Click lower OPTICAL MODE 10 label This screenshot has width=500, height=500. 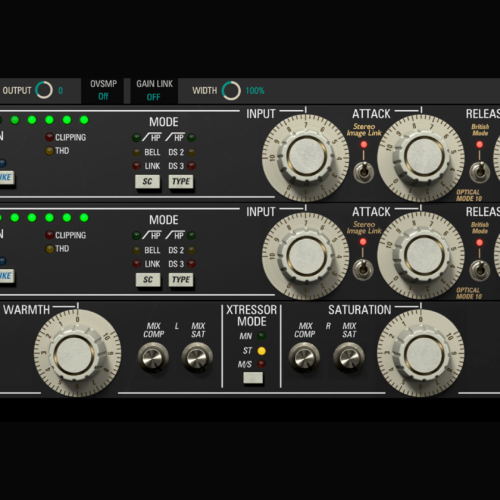click(469, 293)
